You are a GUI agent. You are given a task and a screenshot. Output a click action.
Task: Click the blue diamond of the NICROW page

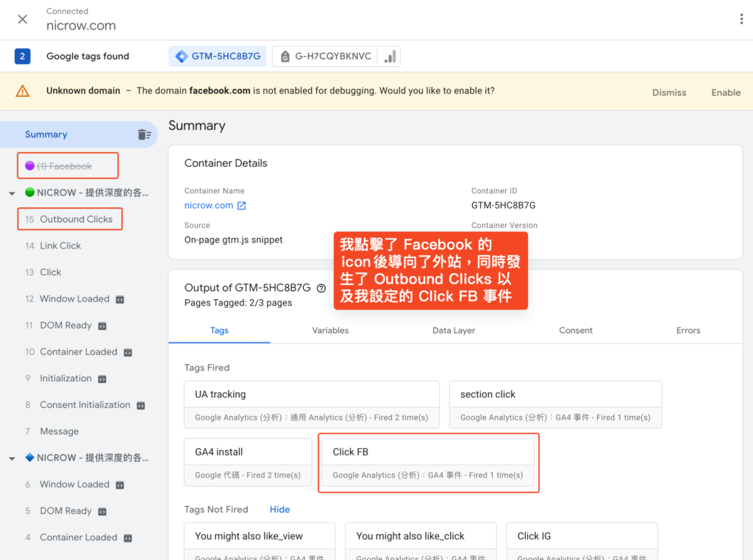point(29,457)
